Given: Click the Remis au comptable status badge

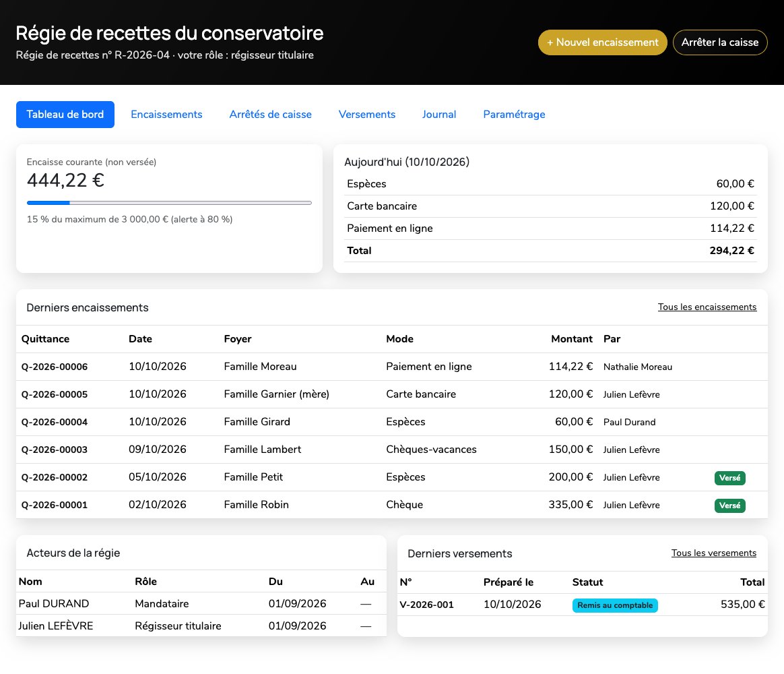Looking at the screenshot, I should 615,605.
